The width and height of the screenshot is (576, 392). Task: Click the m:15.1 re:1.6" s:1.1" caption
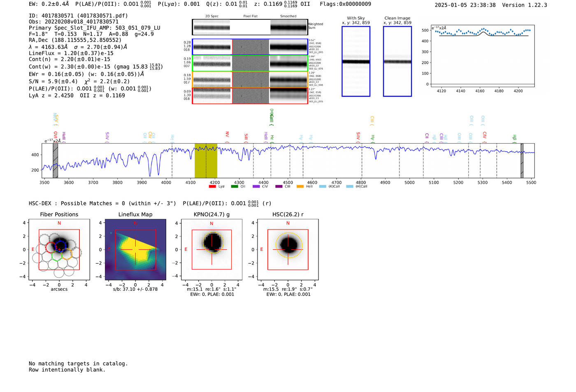coord(211,289)
